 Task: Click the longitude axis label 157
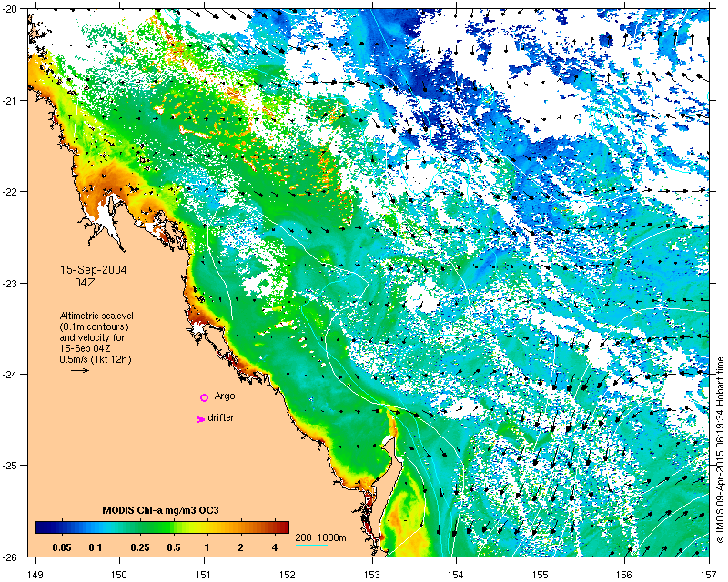(710, 575)
